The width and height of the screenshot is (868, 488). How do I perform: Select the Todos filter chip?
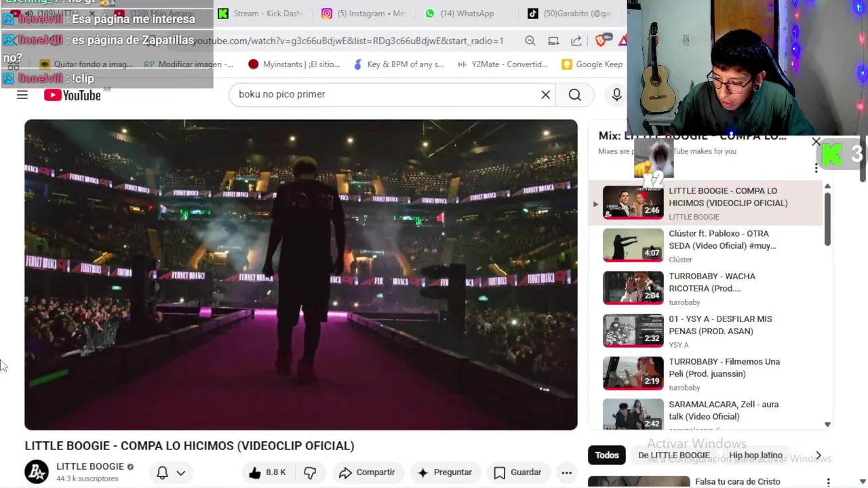[607, 455]
